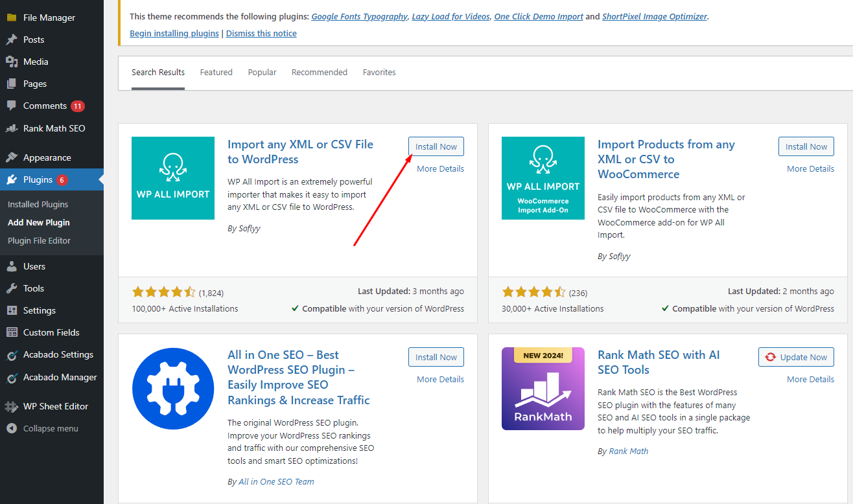This screenshot has width=853, height=504.
Task: Dismiss this notice link
Action: [x=261, y=33]
